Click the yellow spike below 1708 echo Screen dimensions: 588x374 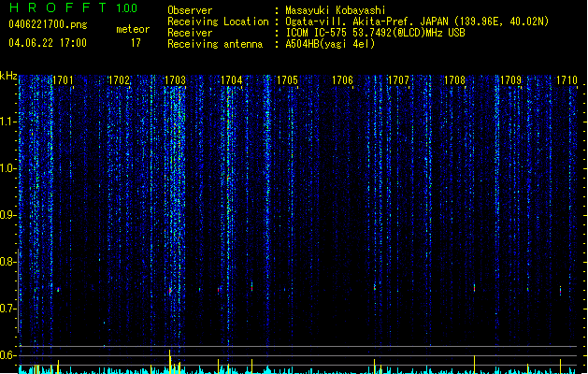(x=474, y=365)
